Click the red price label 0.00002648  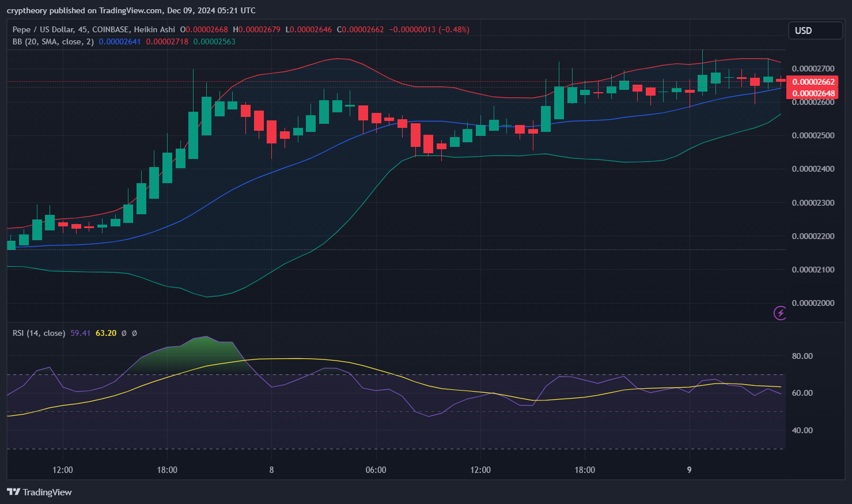813,93
